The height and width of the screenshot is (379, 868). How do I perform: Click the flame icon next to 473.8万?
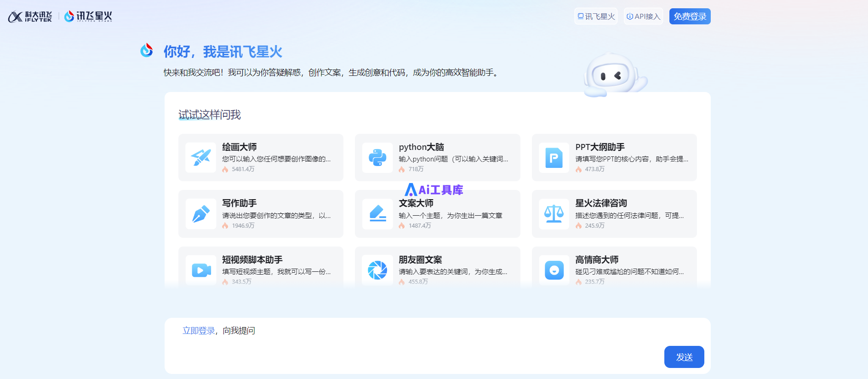pos(578,169)
